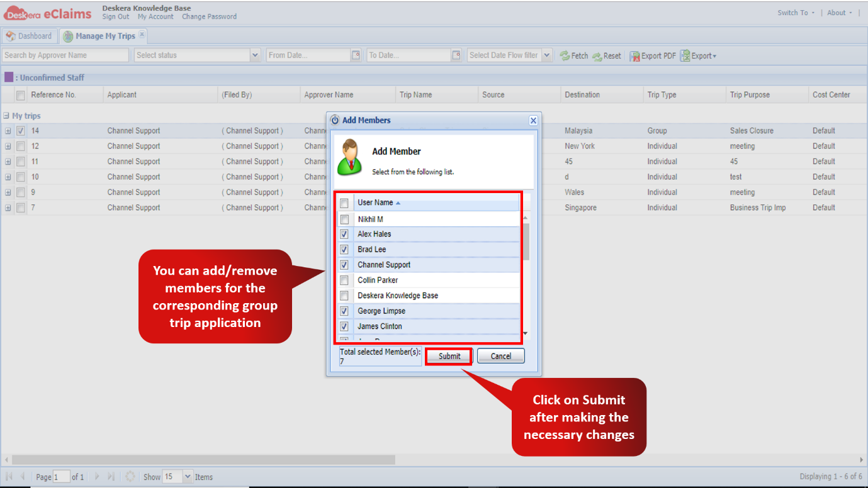Open the Select status dropdown

point(255,55)
